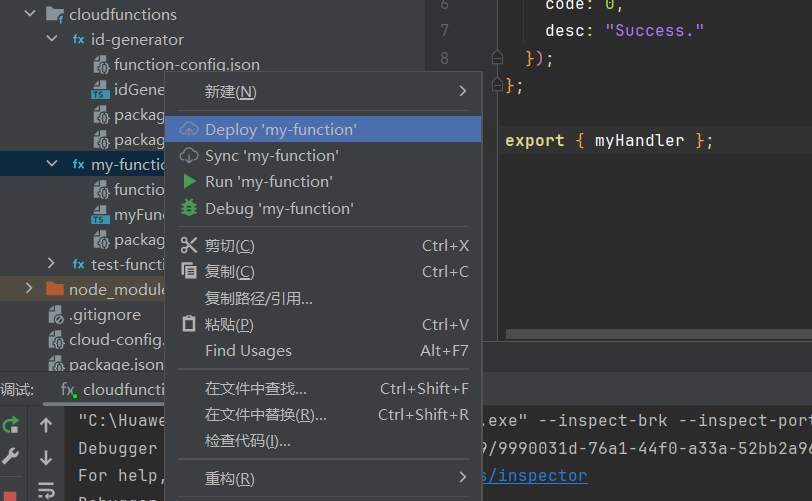Click the down arrow in debug console

46,457
